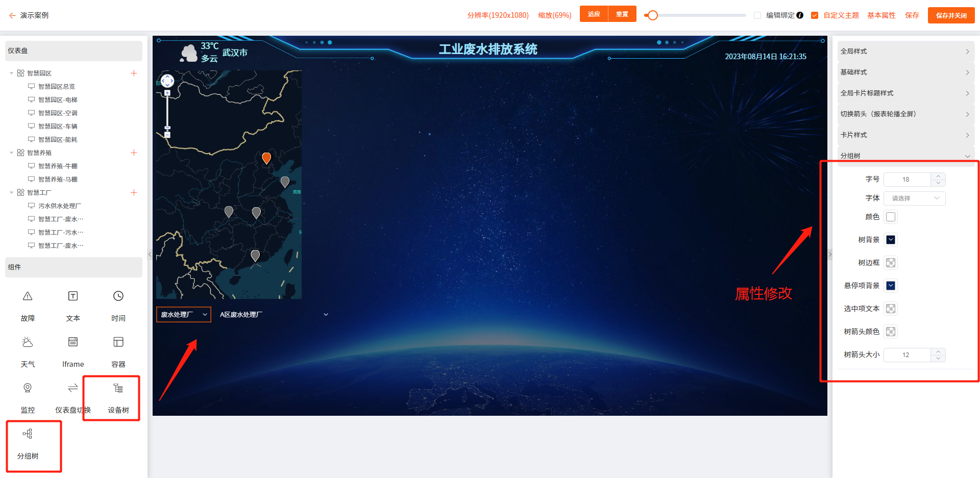Click the zoom scale slider handle

click(x=652, y=15)
